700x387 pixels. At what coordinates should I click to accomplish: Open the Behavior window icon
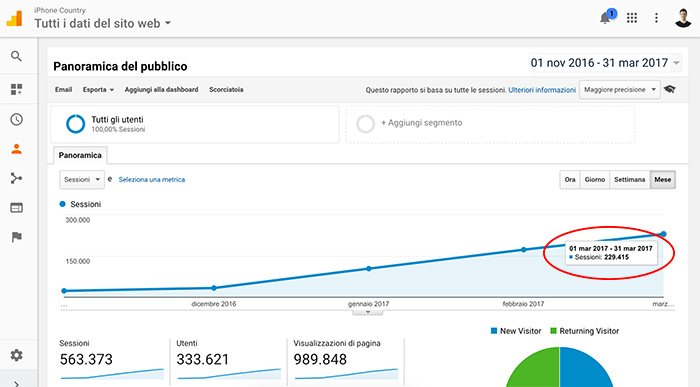[17, 208]
